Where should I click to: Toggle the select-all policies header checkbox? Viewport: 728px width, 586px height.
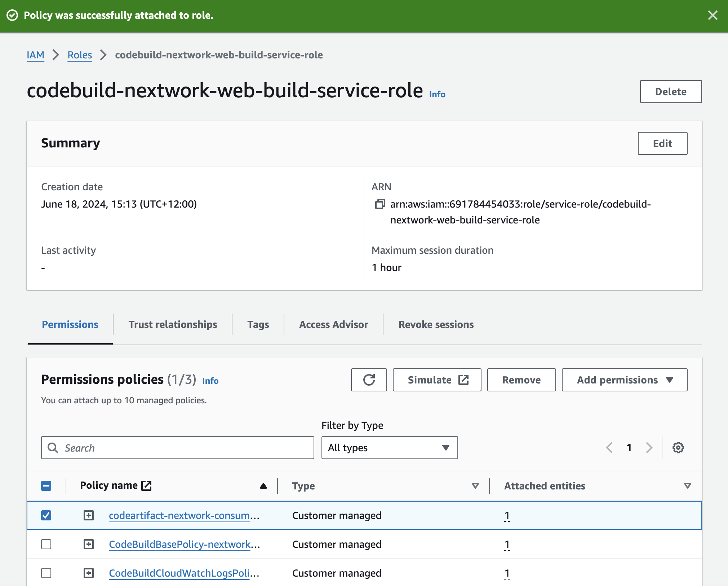46,486
